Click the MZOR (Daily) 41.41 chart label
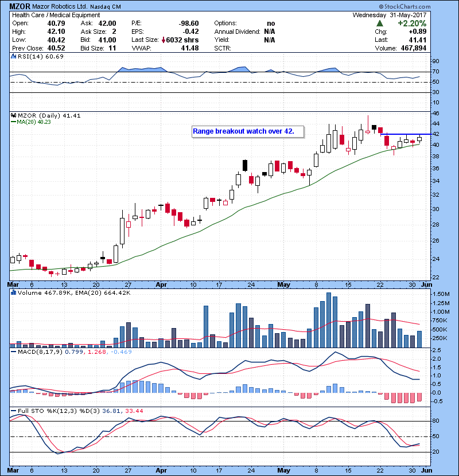Viewport: 459px width, 476px height. 49,115
